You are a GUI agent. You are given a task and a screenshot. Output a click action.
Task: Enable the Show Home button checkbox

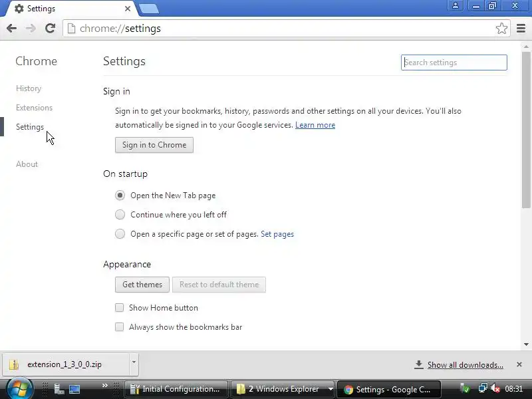point(119,308)
